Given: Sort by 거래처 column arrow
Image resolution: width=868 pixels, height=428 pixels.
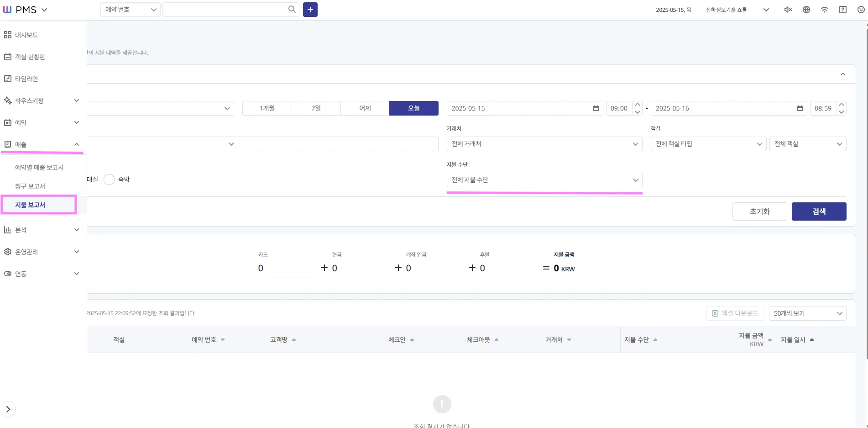Looking at the screenshot, I should (569, 340).
